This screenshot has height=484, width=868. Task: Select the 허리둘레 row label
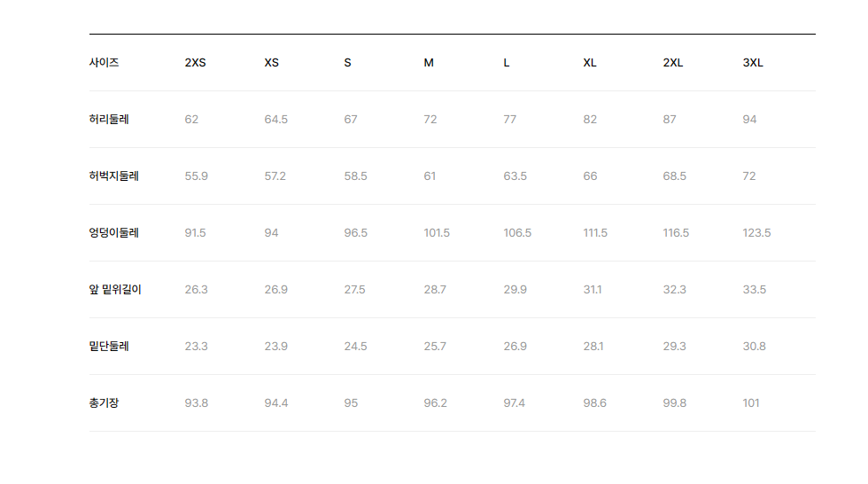point(109,119)
